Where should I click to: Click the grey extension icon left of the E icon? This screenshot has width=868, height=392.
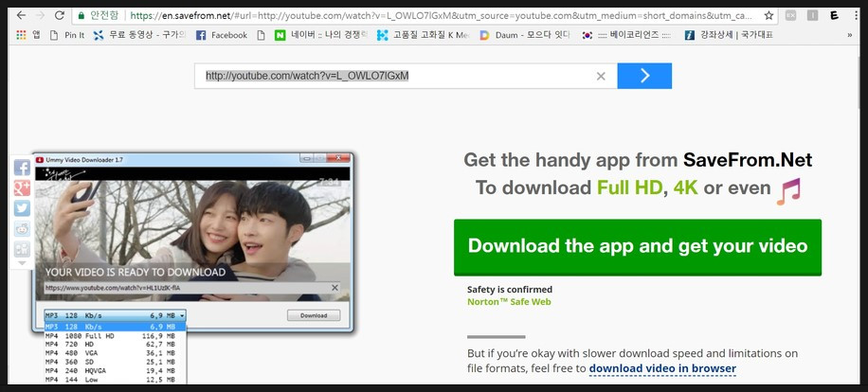(x=812, y=15)
